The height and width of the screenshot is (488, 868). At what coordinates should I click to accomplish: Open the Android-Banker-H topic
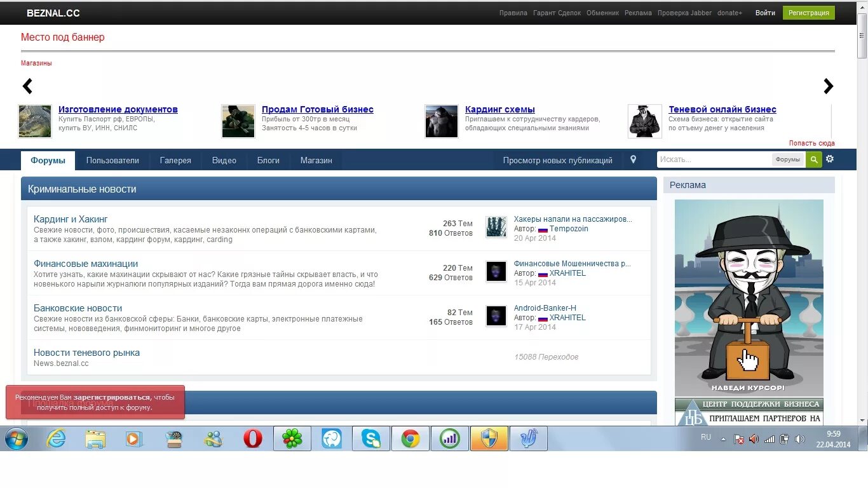tap(545, 308)
